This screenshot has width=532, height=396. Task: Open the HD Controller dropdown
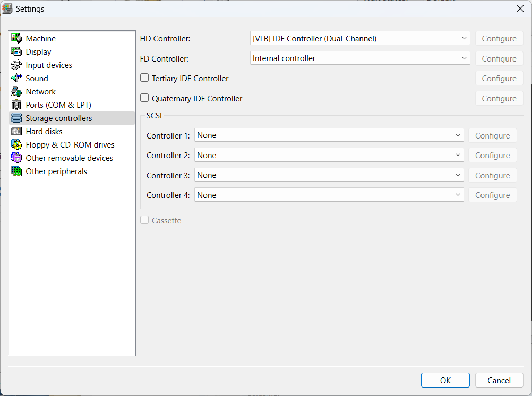359,38
